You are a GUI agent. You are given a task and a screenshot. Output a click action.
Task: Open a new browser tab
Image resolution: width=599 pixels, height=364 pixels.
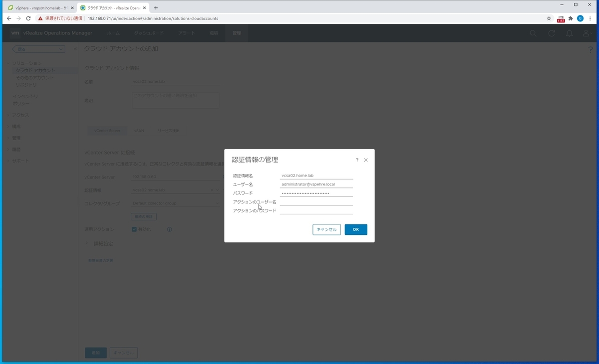coord(156,8)
